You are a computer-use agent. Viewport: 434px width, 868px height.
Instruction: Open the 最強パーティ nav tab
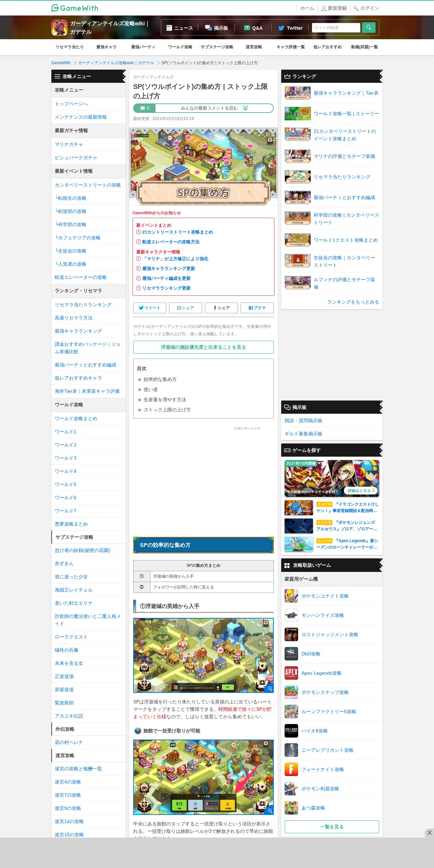(143, 47)
